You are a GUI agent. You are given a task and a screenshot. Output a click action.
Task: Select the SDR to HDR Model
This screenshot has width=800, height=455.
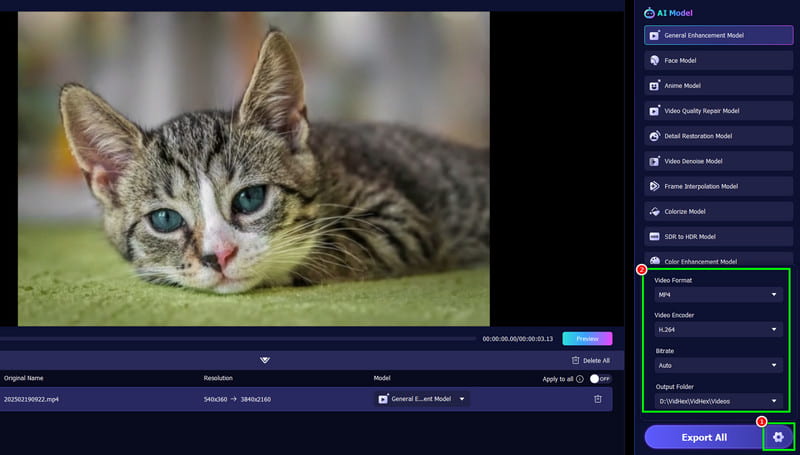pyautogui.click(x=718, y=237)
